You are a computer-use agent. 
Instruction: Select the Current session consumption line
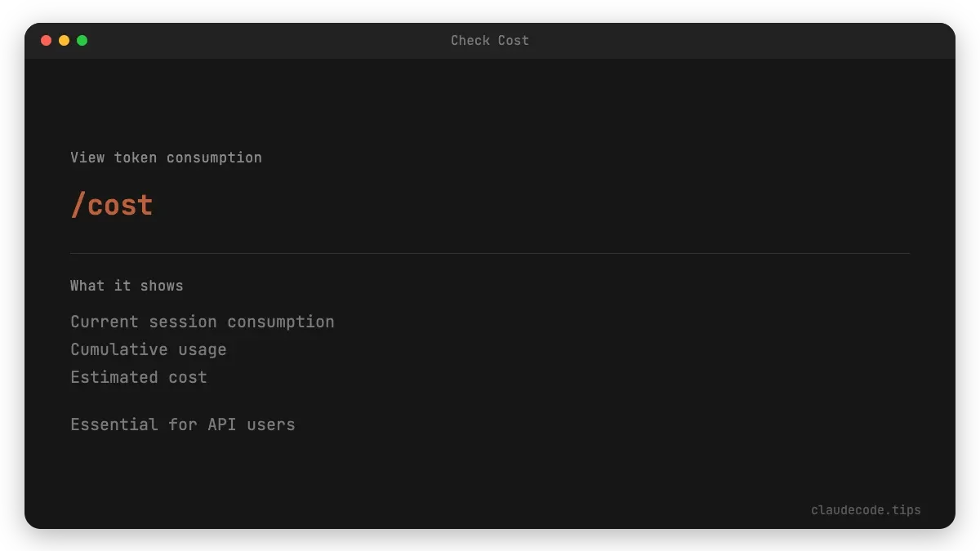[x=202, y=322]
